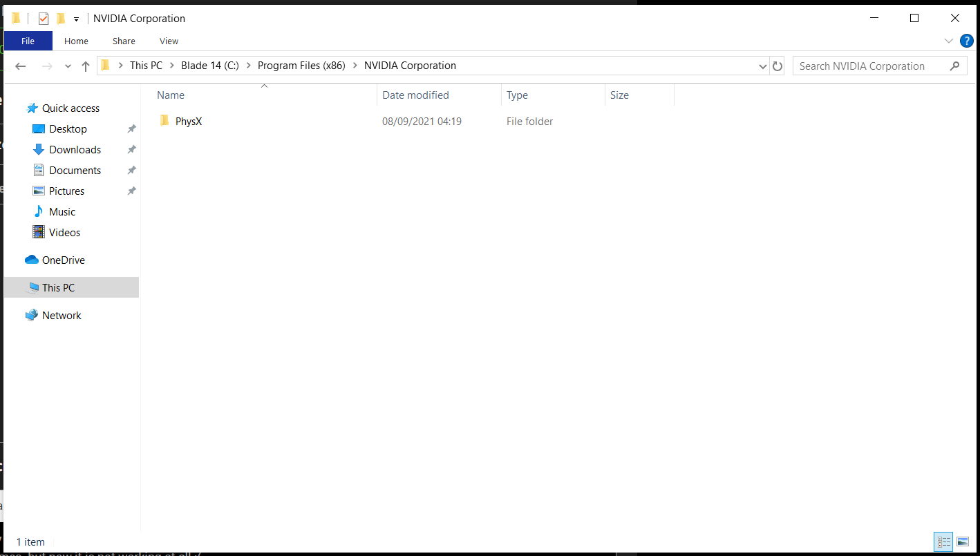This screenshot has height=556, width=980.
Task: Click the search magnifier icon
Action: (x=954, y=66)
